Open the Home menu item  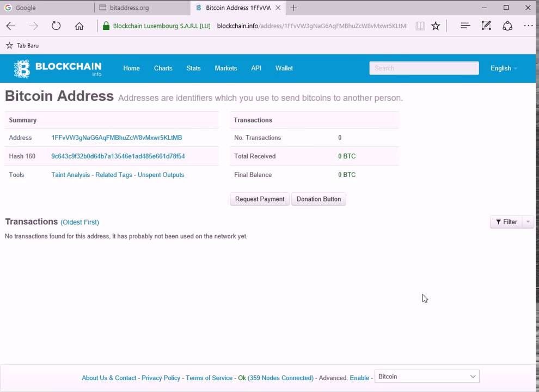point(131,69)
